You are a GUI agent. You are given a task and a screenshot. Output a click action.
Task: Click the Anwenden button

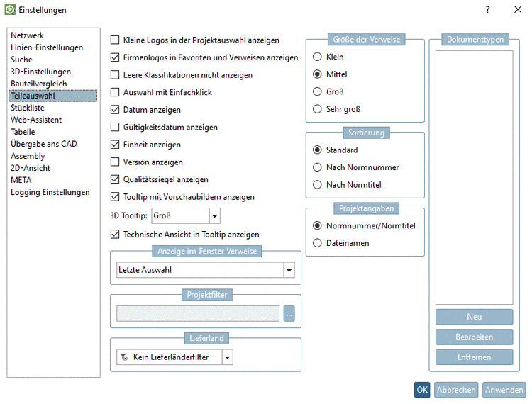504,390
